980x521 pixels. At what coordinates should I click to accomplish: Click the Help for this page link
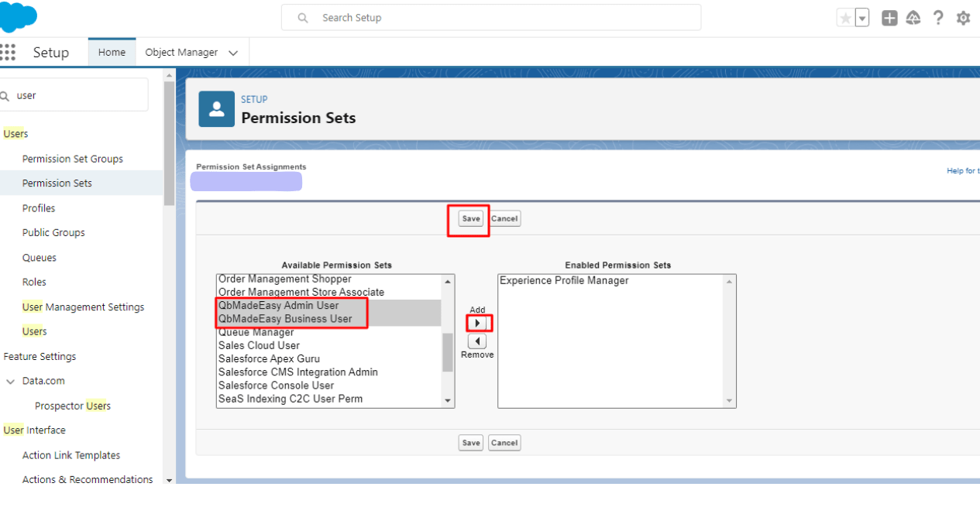(x=963, y=171)
